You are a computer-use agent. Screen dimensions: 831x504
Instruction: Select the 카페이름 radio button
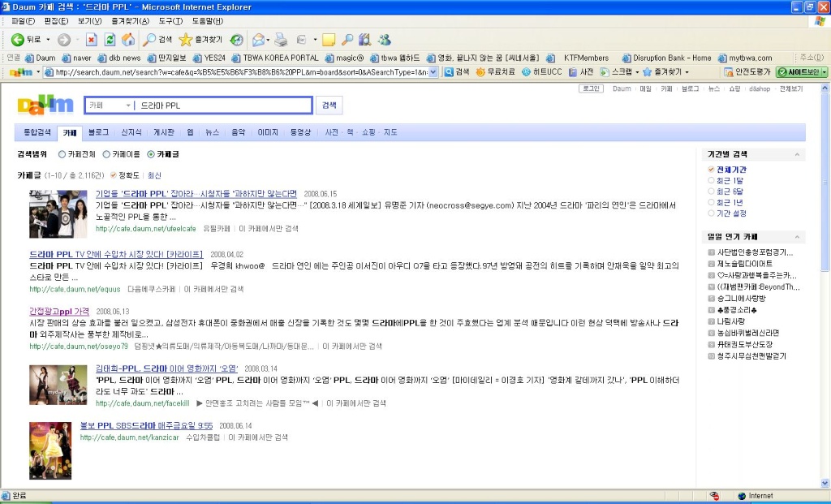click(106, 154)
